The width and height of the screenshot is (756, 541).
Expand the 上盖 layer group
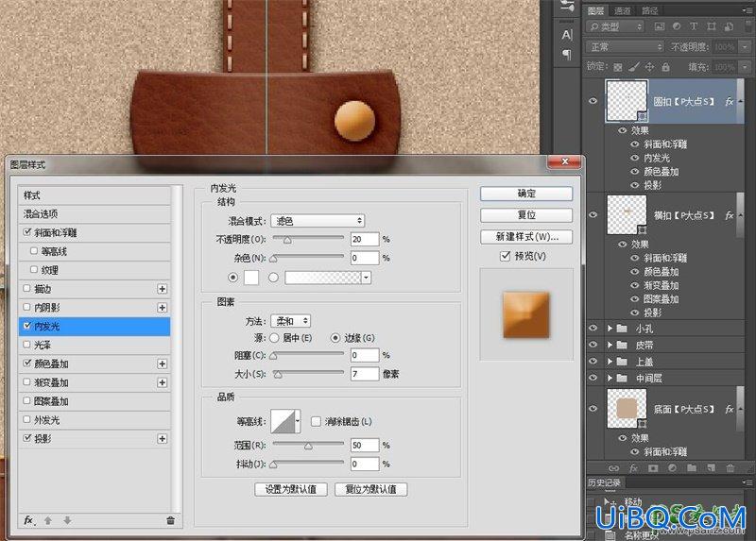[610, 362]
